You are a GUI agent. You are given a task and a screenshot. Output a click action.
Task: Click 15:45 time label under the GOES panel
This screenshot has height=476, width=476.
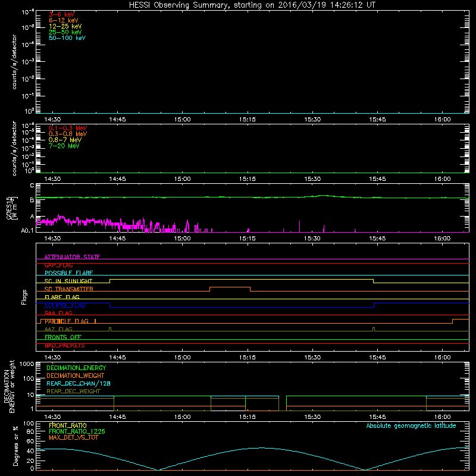(x=377, y=239)
